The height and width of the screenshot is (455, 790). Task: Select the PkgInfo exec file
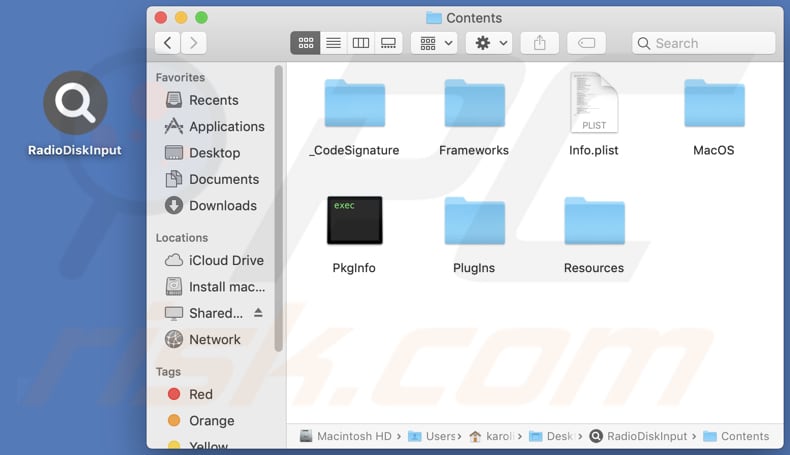tap(355, 220)
